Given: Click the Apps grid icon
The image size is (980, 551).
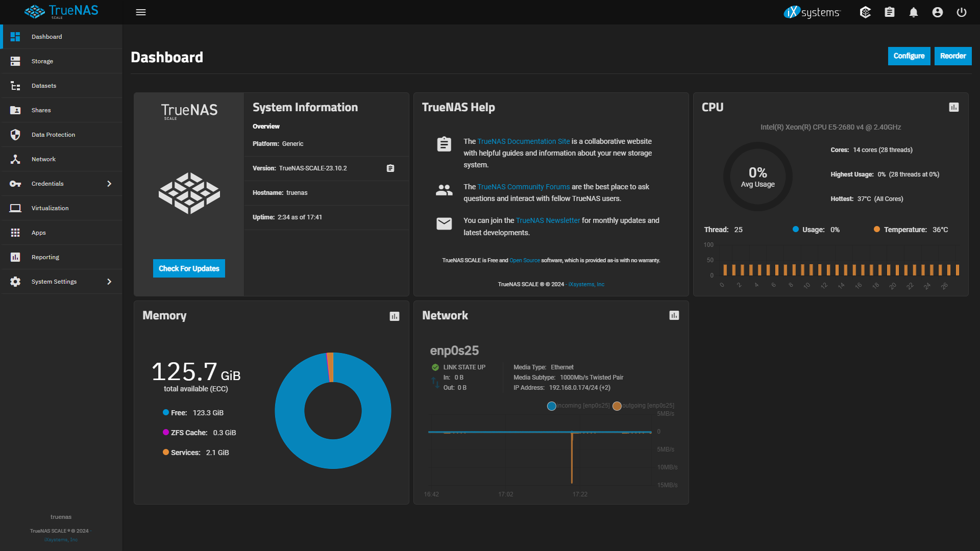Looking at the screenshot, I should (15, 233).
